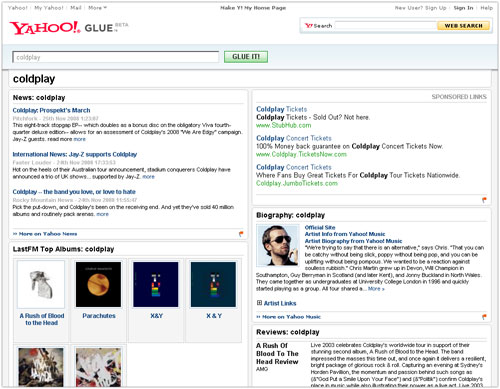Screen dimensions: 500x389
Task: Click the Yahoo! Glue logo
Action: click(x=68, y=28)
